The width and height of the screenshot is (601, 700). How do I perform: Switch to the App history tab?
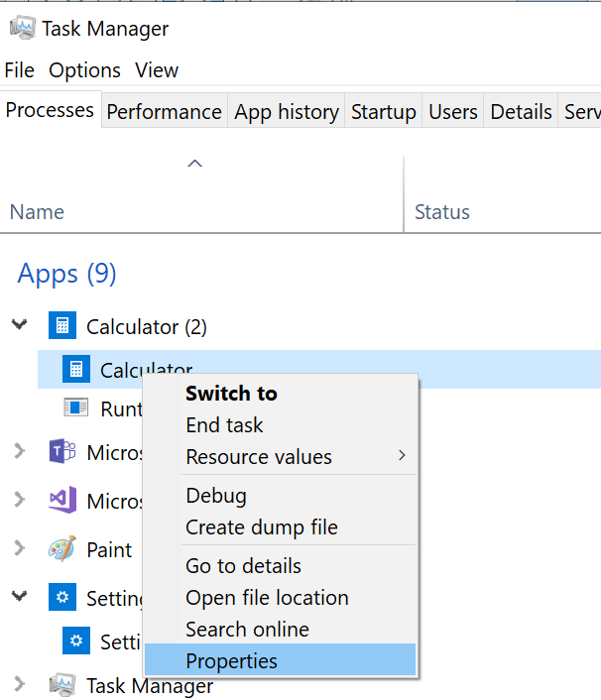[287, 112]
